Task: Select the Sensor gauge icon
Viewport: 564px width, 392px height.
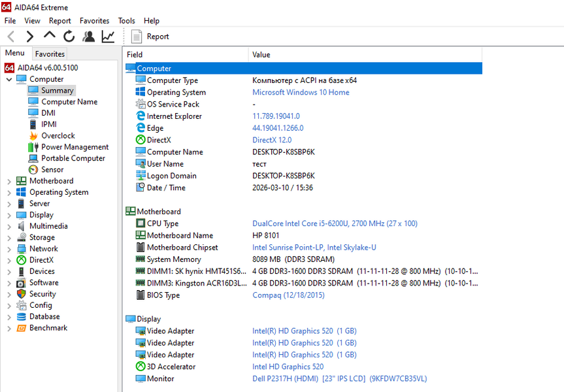Action: [x=33, y=169]
